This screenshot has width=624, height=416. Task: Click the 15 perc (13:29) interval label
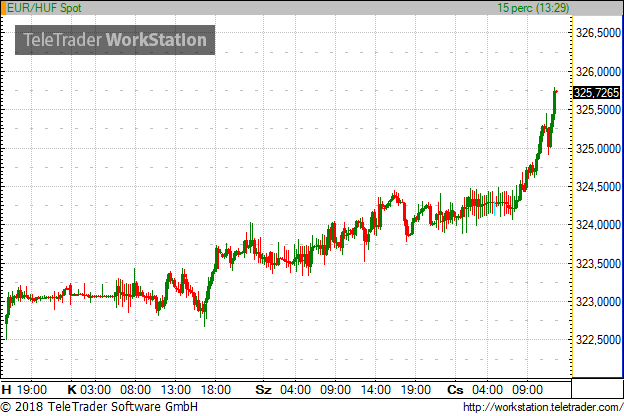[533, 8]
